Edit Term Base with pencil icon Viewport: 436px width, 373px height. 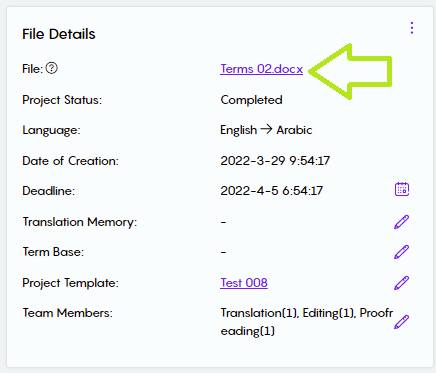click(402, 252)
